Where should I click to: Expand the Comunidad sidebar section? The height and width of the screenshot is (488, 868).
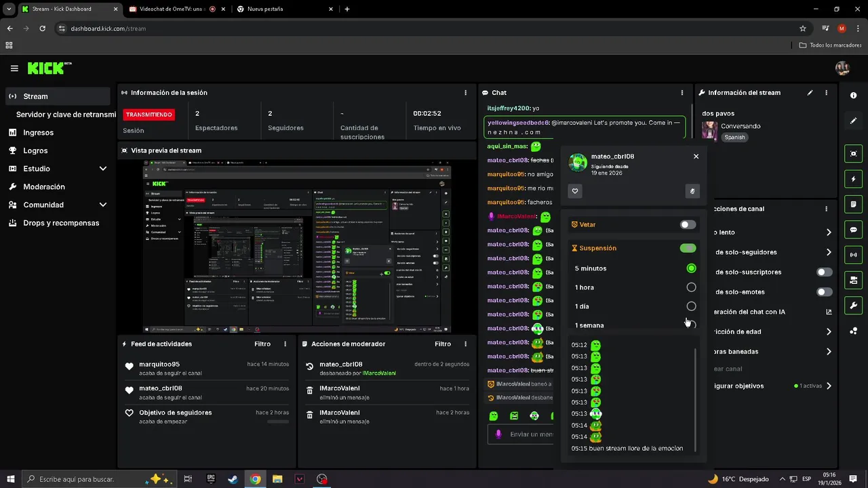coord(103,205)
